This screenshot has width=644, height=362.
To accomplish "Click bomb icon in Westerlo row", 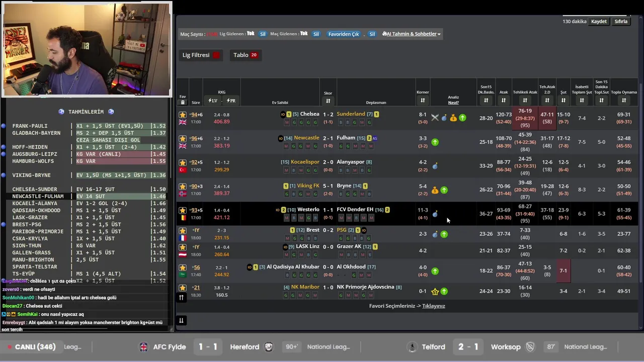I will pos(435,214).
